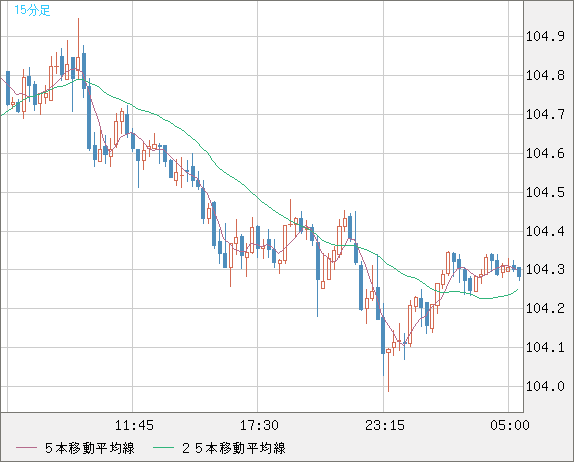This screenshot has height=462, width=574.
Task: Click the 25本移動平均線 legend label
Action: pos(234,448)
